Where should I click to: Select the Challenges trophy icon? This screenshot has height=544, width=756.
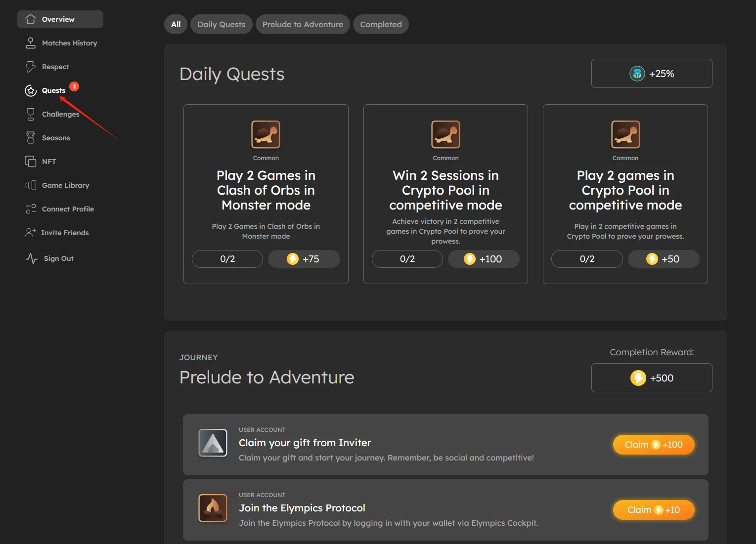(x=31, y=114)
